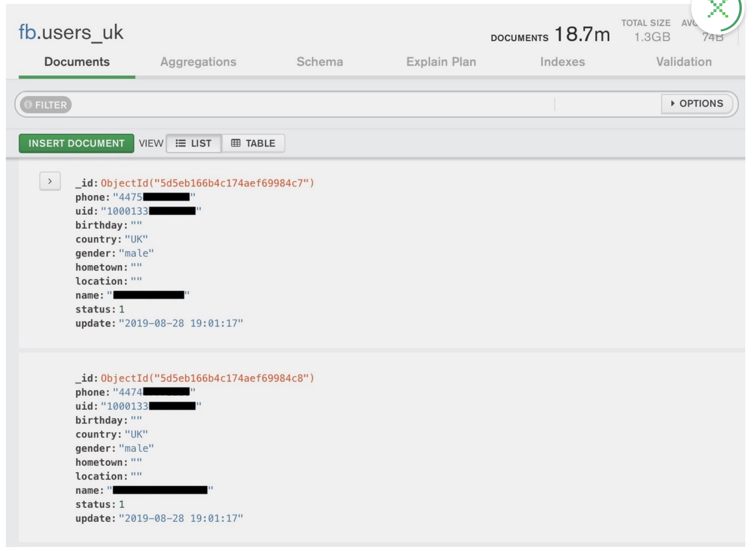Click first document's update timestamp value
This screenshot has width=756, height=550.
[181, 323]
